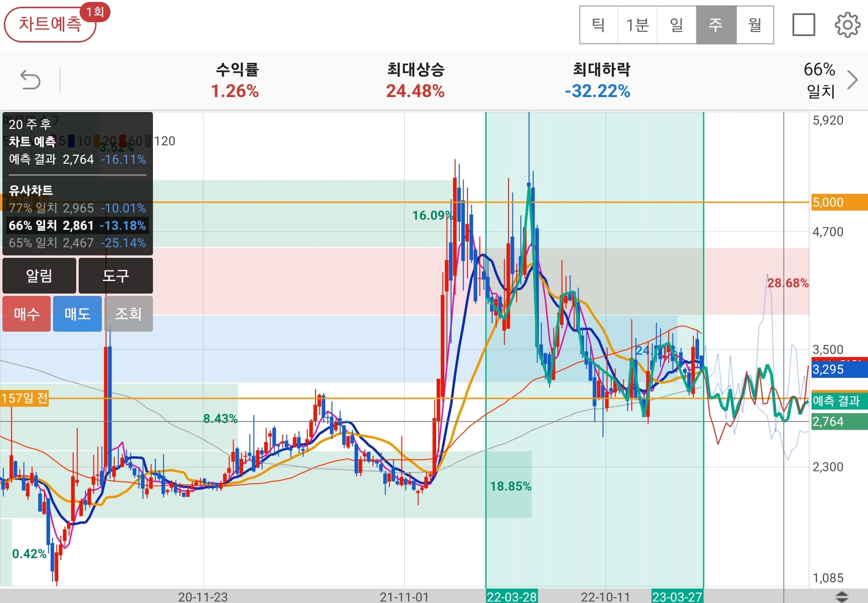
Task: Tap the 수익률 1.26% return value
Action: 235,91
